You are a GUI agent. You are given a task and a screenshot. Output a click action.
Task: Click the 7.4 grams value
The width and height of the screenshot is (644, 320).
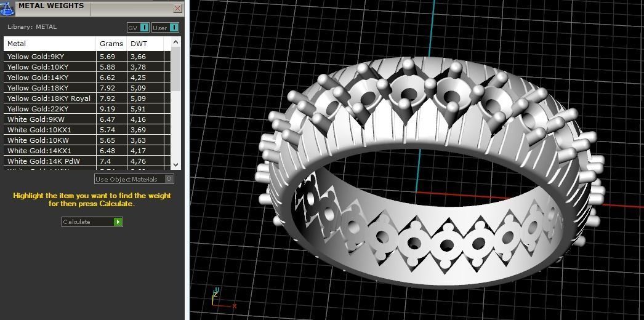coord(105,161)
